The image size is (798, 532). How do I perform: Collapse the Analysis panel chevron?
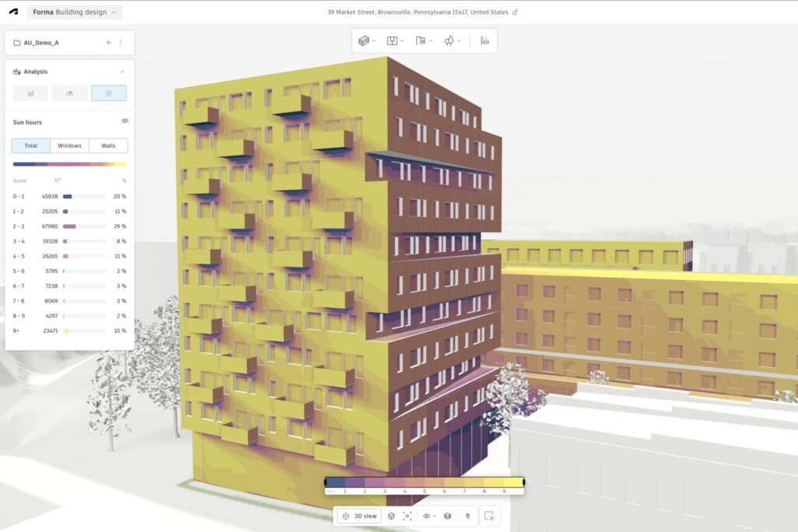coord(122,72)
